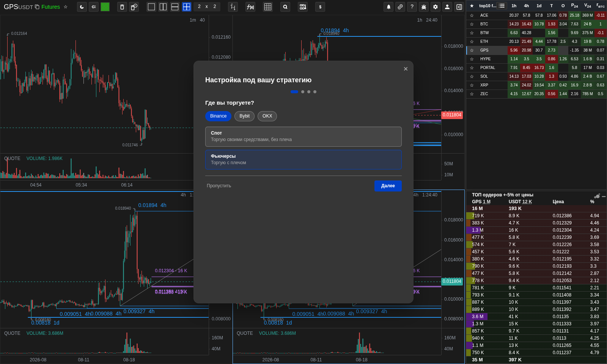The image size is (607, 364).
Task: Open the ТОП ордеров panel settings icon
Action: pyautogui.click(x=597, y=196)
